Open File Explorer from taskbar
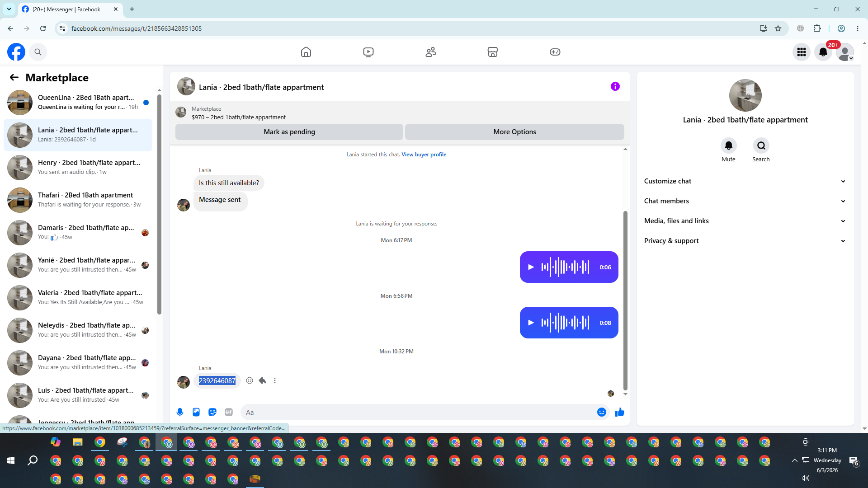This screenshot has height=488, width=868. click(x=78, y=442)
